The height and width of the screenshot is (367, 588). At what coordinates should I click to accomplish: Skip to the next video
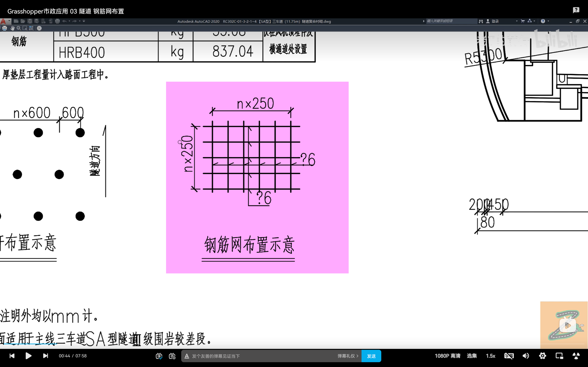click(45, 356)
